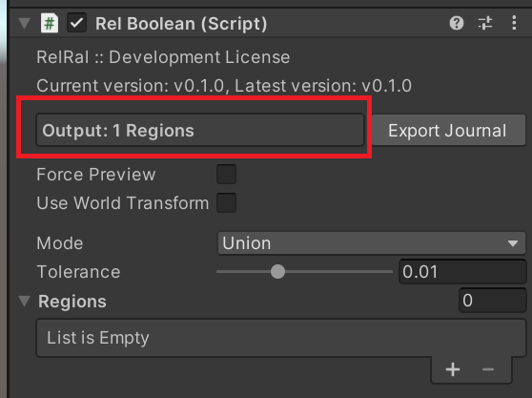Click the Rel Boolean (Script) header title
The width and height of the screenshot is (532, 398).
181,24
